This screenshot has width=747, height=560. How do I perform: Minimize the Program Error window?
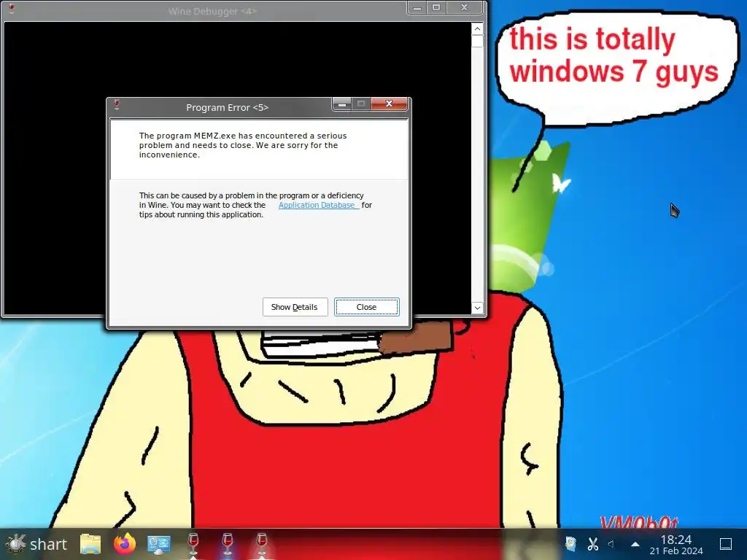click(341, 104)
